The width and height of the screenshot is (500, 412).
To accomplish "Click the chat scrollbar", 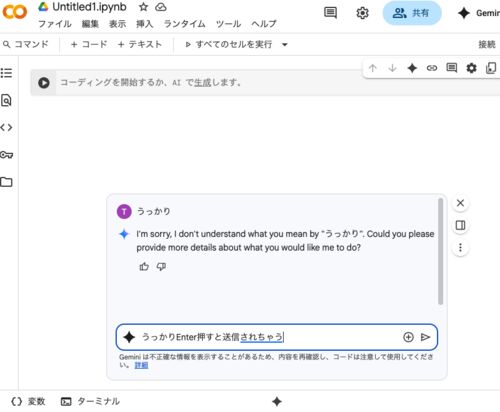I will coord(440,251).
